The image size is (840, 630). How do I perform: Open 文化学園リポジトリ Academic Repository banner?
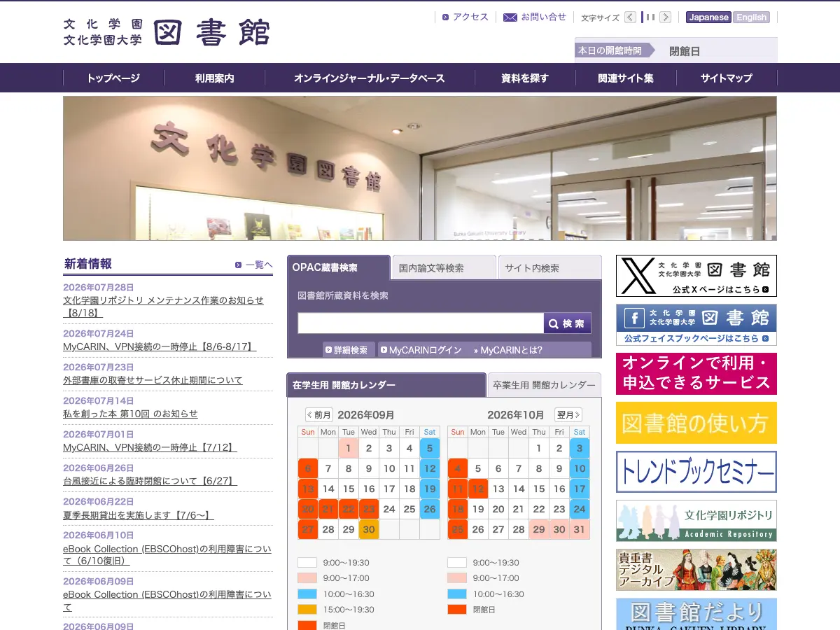pyautogui.click(x=696, y=521)
